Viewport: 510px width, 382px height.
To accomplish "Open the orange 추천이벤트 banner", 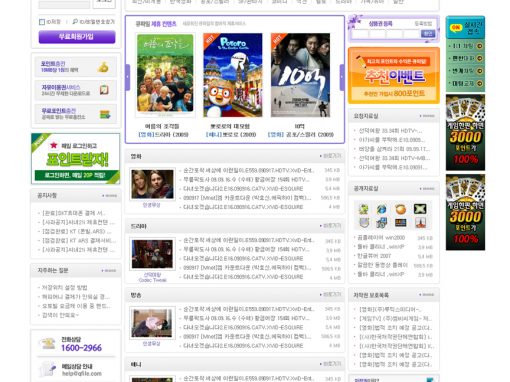I will 394,75.
